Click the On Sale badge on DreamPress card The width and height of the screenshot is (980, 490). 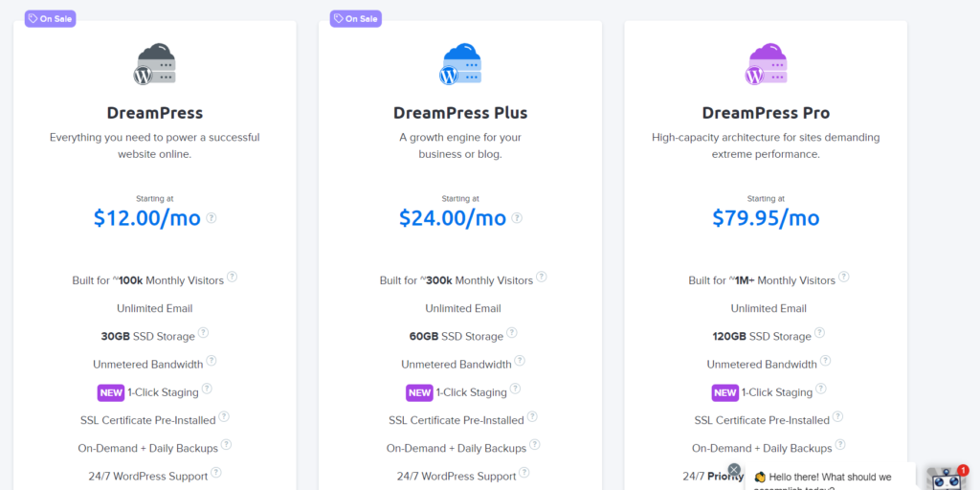[50, 19]
